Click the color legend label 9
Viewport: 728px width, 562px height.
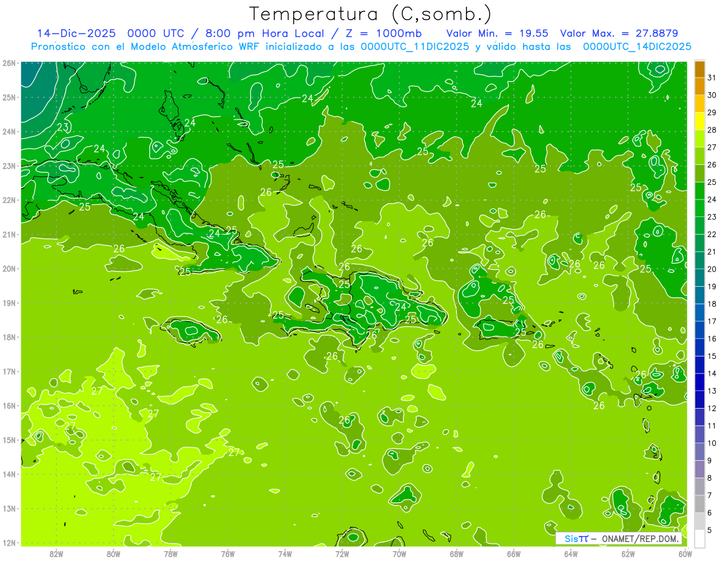click(710, 461)
